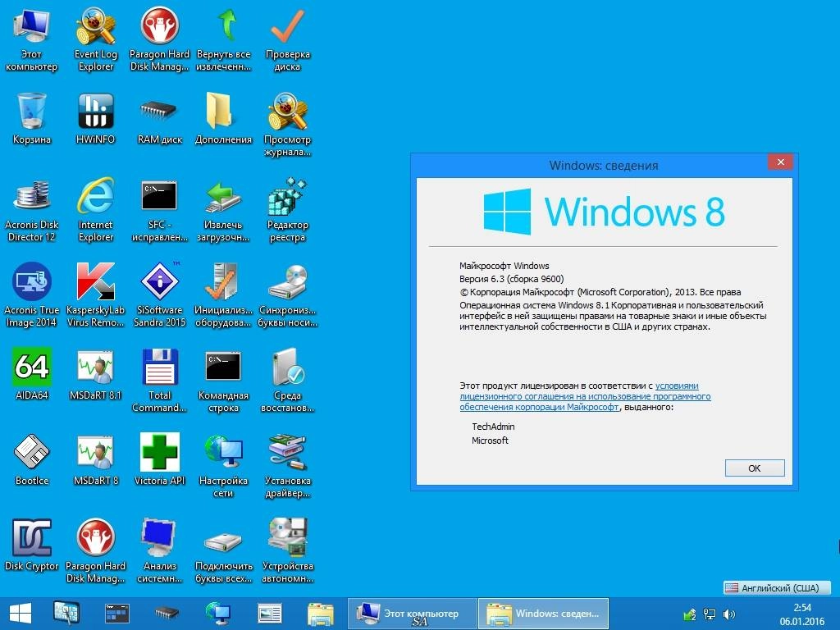
Task: Switch to the Windows: сведен... taskbar button
Action: tap(543, 614)
